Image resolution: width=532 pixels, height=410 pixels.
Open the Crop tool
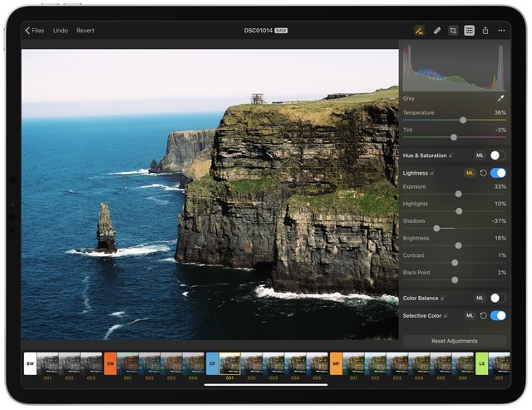click(x=453, y=31)
